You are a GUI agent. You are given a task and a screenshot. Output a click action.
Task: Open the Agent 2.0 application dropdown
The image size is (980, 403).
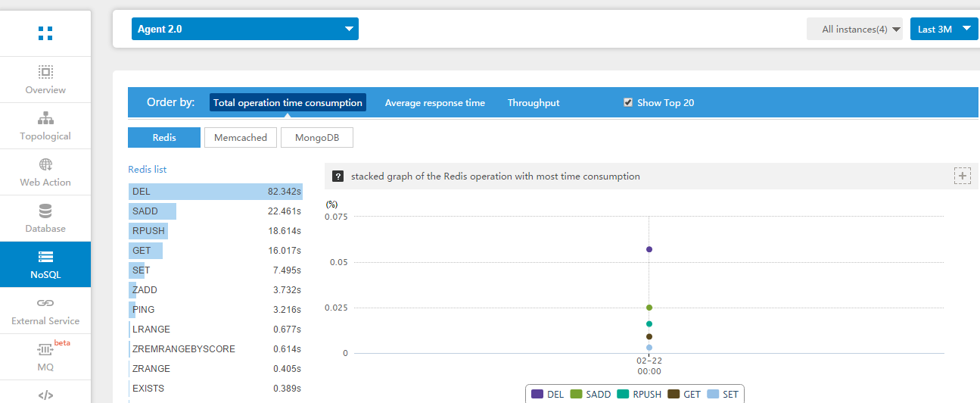[x=244, y=30]
